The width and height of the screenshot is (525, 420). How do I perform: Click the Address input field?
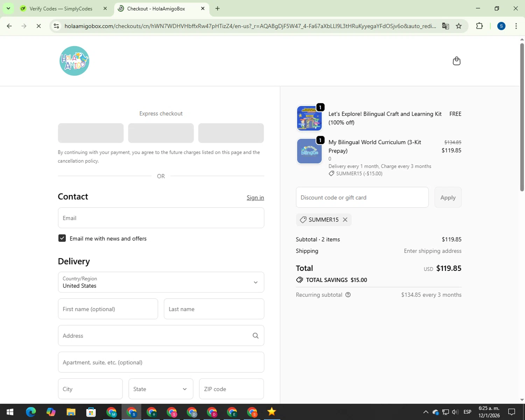click(x=161, y=336)
